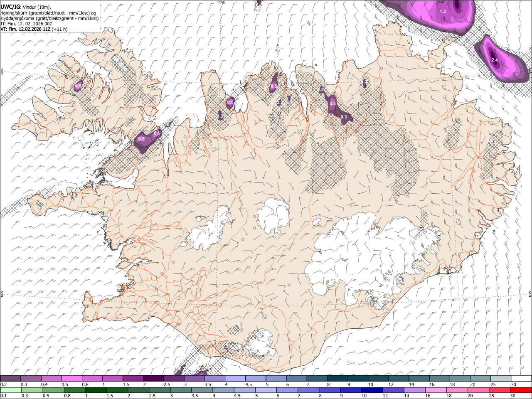Select the teal 12 swatch in the upper legend row
Viewport: 532px width, 399px height.
(399, 378)
